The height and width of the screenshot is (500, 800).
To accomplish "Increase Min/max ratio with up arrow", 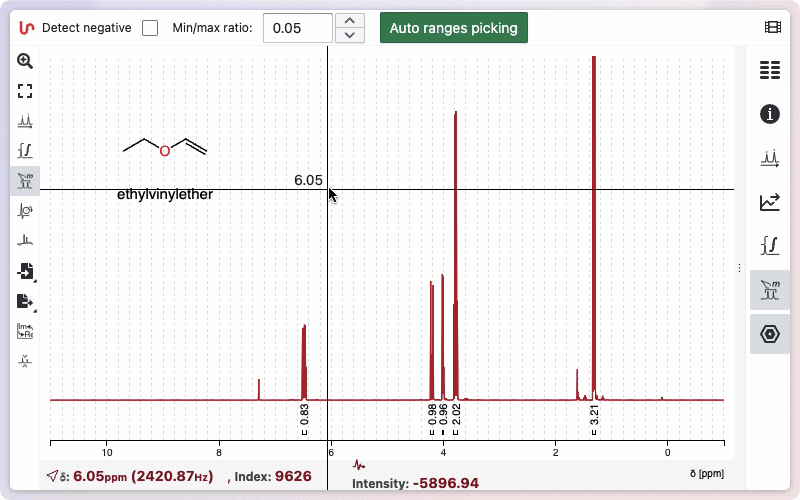I will tap(348, 21).
